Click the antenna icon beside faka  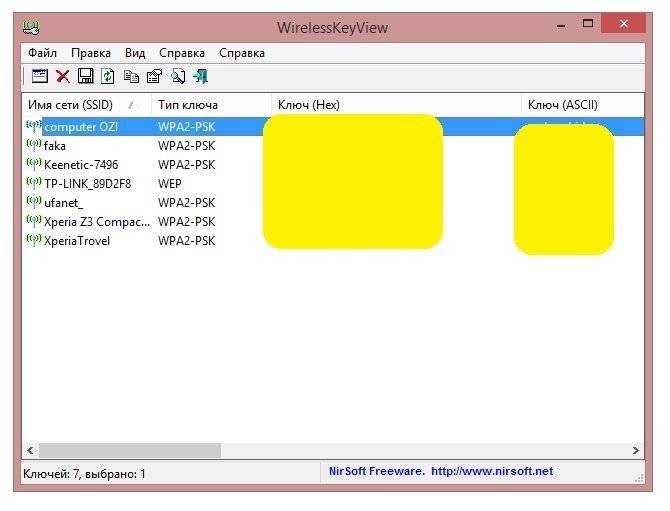pos(34,145)
